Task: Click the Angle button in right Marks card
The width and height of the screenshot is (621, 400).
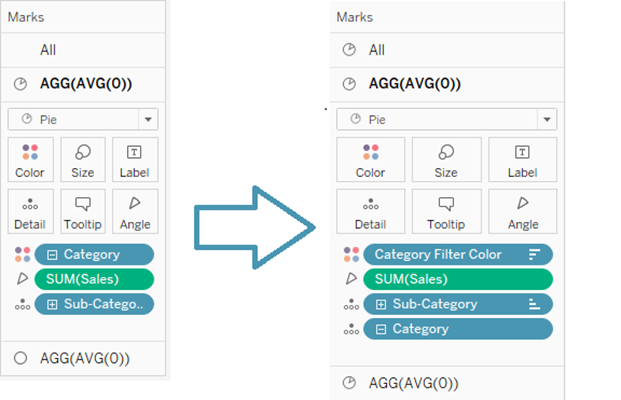Action: point(522,211)
